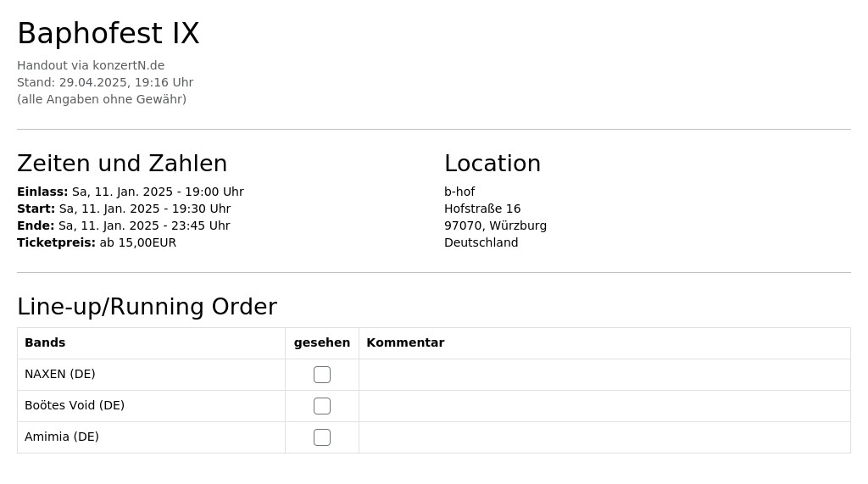Check the gesehen box for Boötes Void (DE)
The image size is (868, 484).
[321, 406]
